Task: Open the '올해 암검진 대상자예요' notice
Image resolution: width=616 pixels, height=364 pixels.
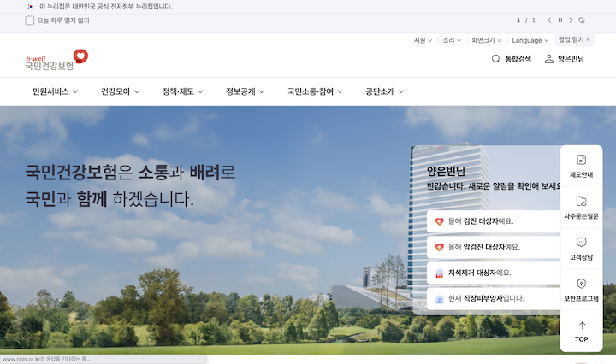Action: [x=494, y=247]
